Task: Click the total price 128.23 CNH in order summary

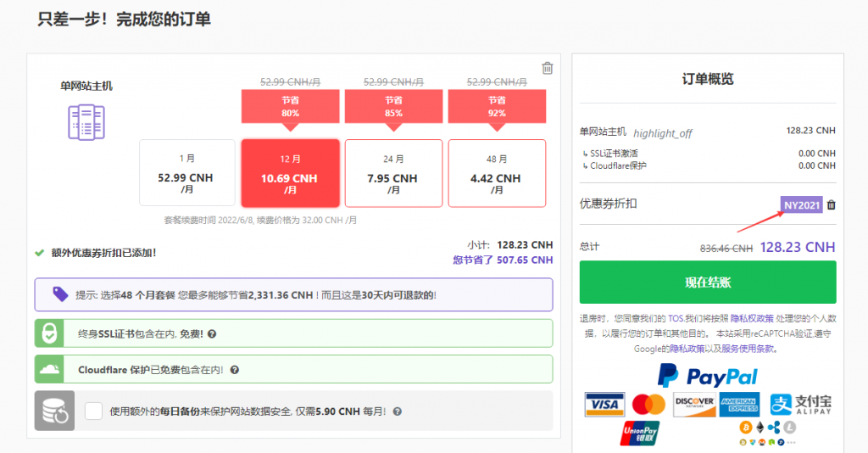Action: pyautogui.click(x=797, y=247)
